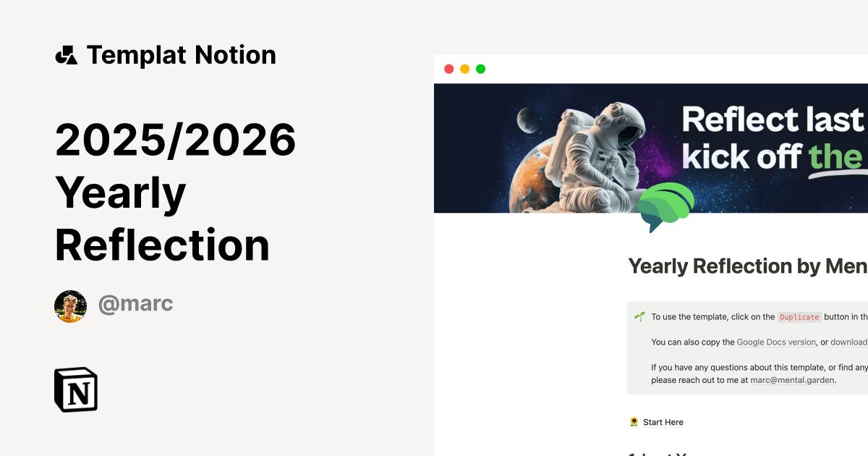Image resolution: width=868 pixels, height=456 pixels.
Task: Click @marc's circular profile avatar
Action: pyautogui.click(x=70, y=305)
